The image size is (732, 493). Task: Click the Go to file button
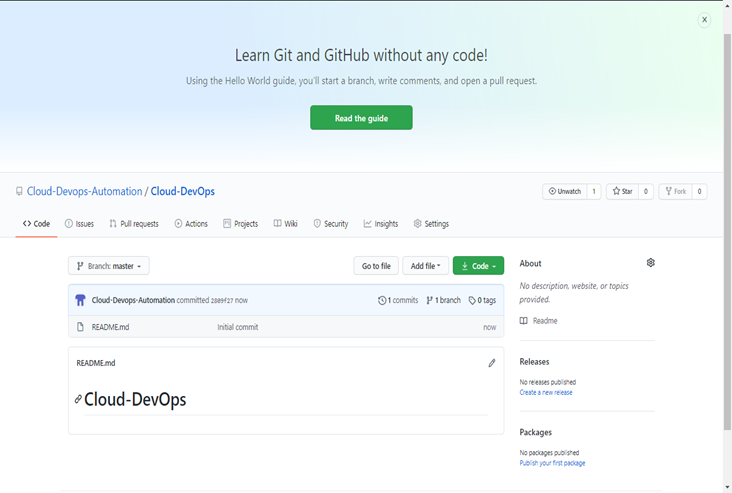(x=376, y=266)
